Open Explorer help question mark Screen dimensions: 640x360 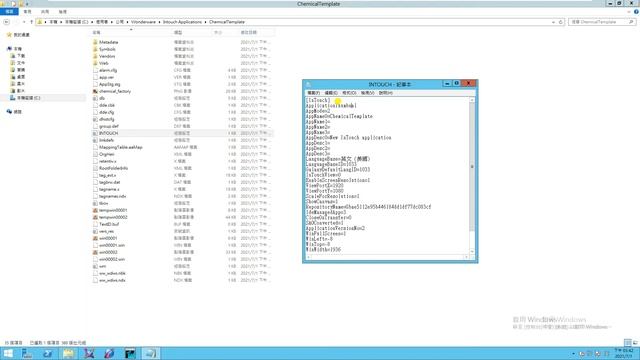click(x=636, y=11)
